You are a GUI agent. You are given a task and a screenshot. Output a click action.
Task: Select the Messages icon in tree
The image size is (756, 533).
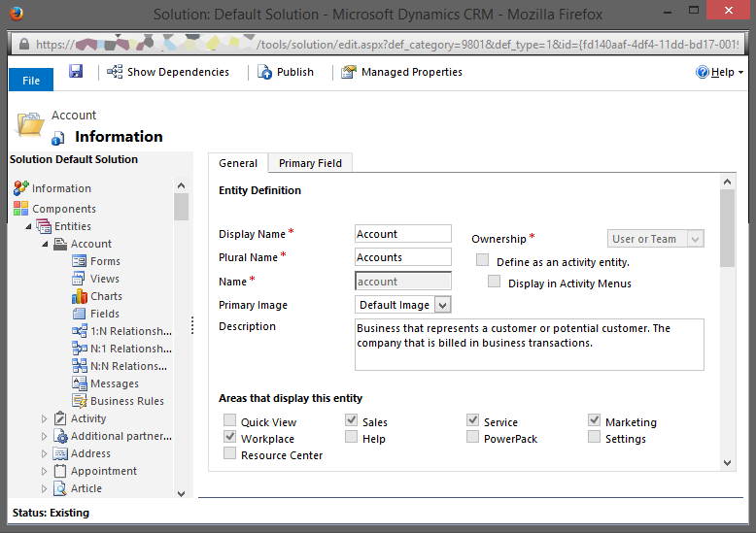80,383
